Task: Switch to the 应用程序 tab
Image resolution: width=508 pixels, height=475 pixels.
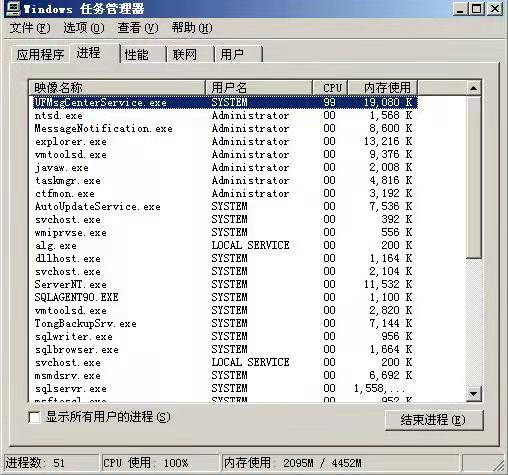Action: pyautogui.click(x=40, y=54)
